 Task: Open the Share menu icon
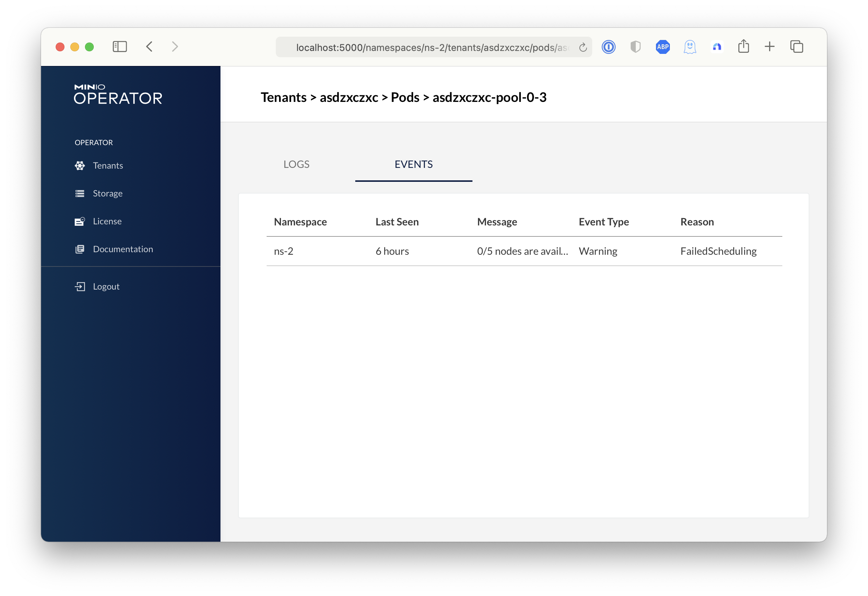click(x=743, y=46)
